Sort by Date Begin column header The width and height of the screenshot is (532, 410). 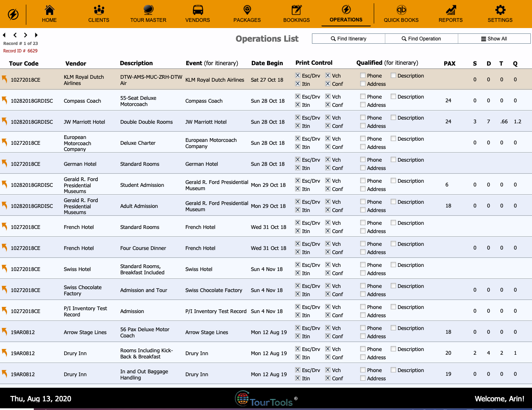pos(267,63)
